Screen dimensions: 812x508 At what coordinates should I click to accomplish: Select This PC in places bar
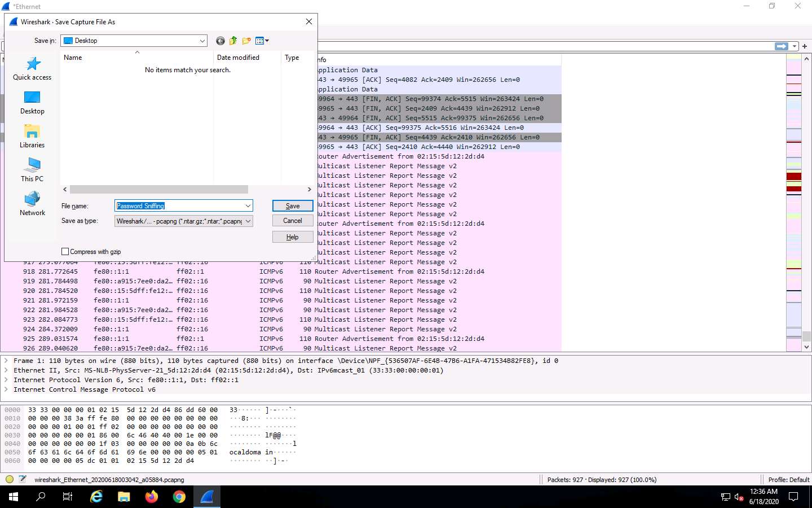[x=32, y=170]
